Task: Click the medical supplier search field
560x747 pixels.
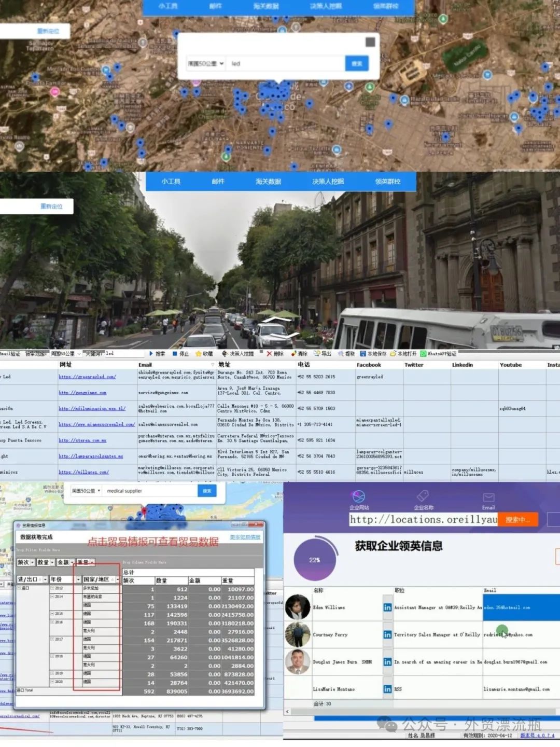Action: pyautogui.click(x=150, y=491)
